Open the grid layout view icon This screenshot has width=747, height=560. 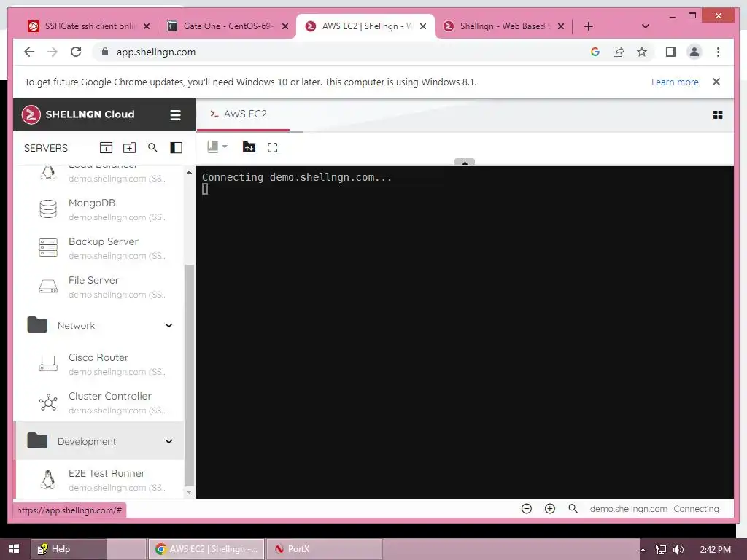pos(718,114)
